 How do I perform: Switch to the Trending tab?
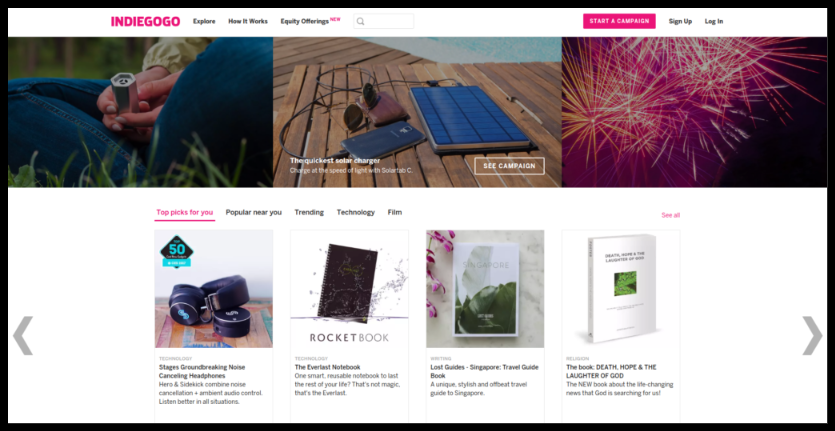tap(309, 212)
